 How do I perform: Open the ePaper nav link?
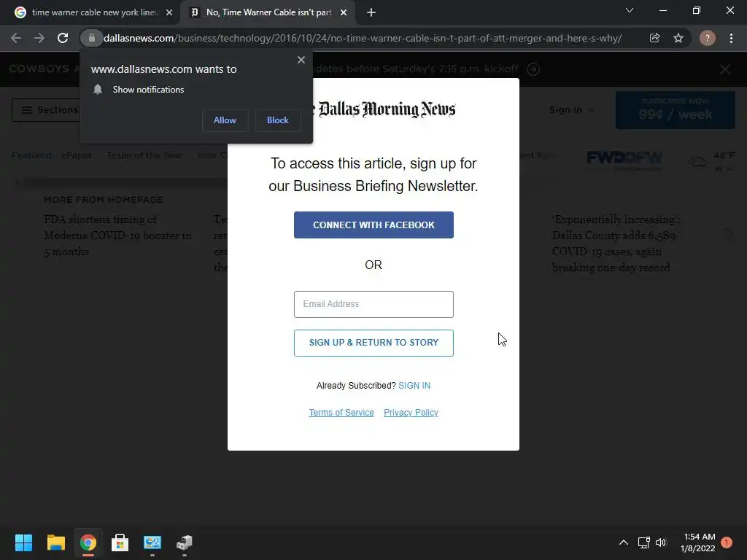click(77, 155)
